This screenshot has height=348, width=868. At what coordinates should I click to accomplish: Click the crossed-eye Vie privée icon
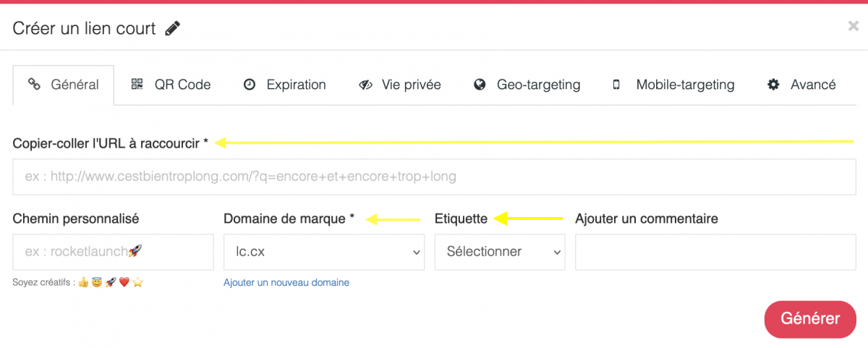pos(365,85)
